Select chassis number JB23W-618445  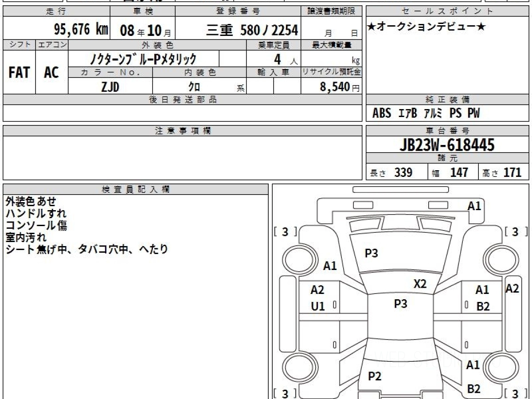tap(447, 145)
